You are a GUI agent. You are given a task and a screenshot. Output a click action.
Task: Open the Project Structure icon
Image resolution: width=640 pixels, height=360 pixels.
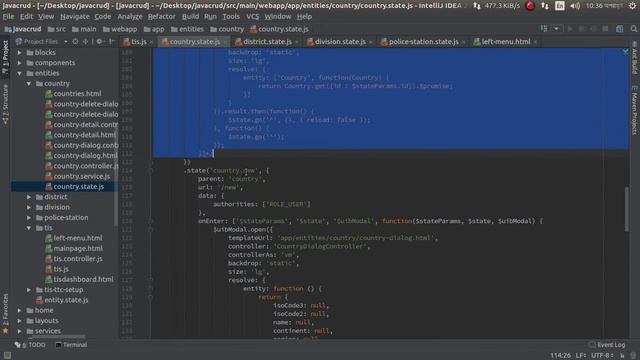[620, 29]
